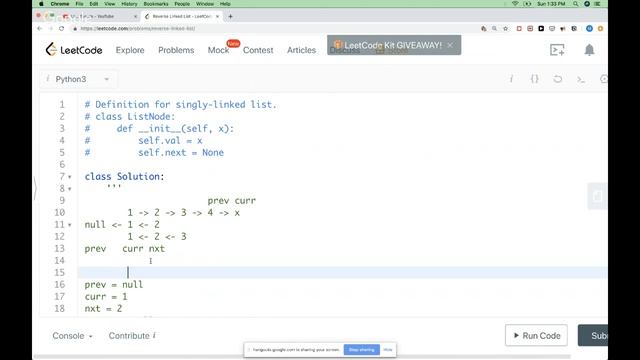The image size is (640, 360).
Task: Click the menu bar clock showing Sun 1:33 PM
Action: click(551, 4)
